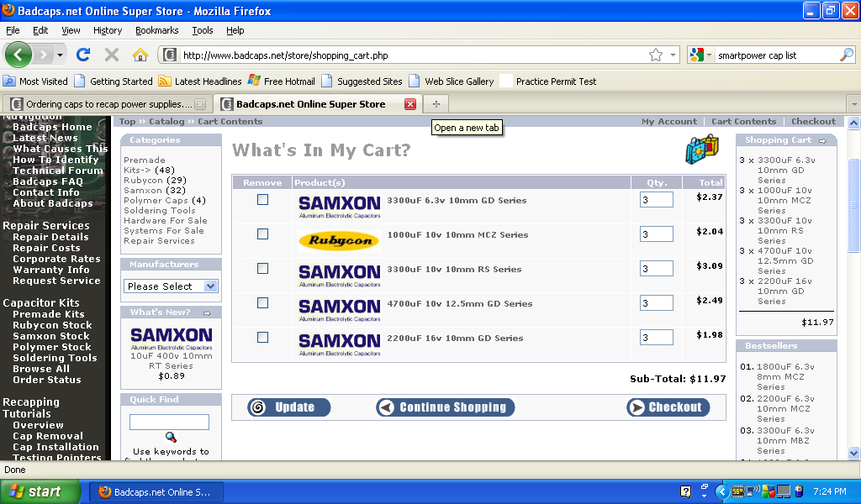861x504 pixels.
Task: Click the Samxon logo for 3300uF 10v RS
Action: (x=340, y=276)
